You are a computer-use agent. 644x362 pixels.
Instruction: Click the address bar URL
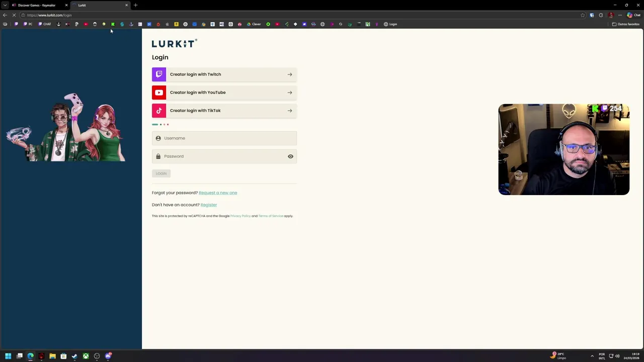coord(49,15)
